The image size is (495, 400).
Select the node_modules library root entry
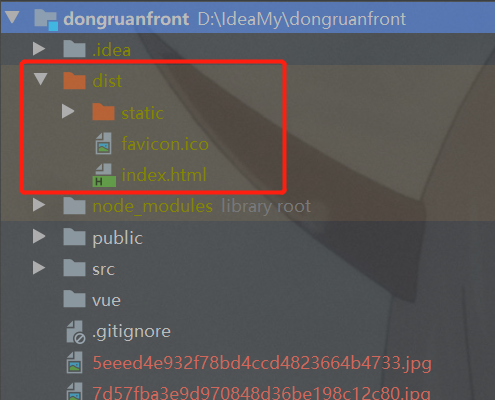coord(201,206)
